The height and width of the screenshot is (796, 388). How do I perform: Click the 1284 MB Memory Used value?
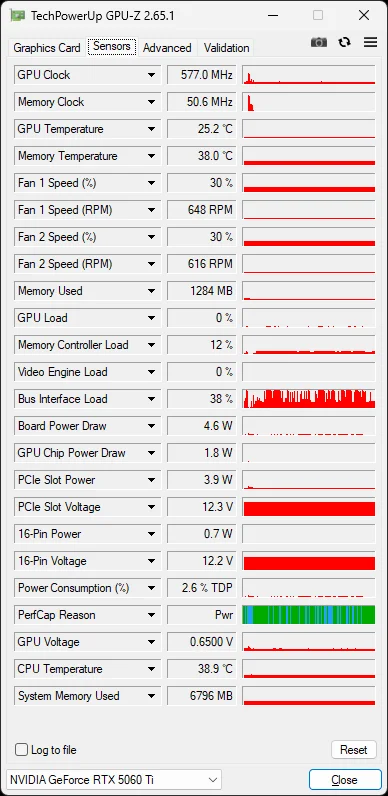click(202, 291)
